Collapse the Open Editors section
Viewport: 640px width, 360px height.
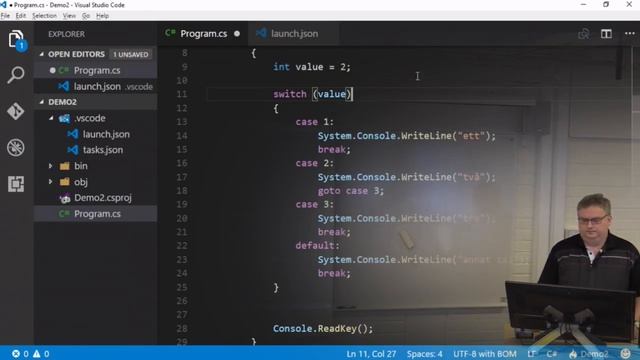[42, 54]
